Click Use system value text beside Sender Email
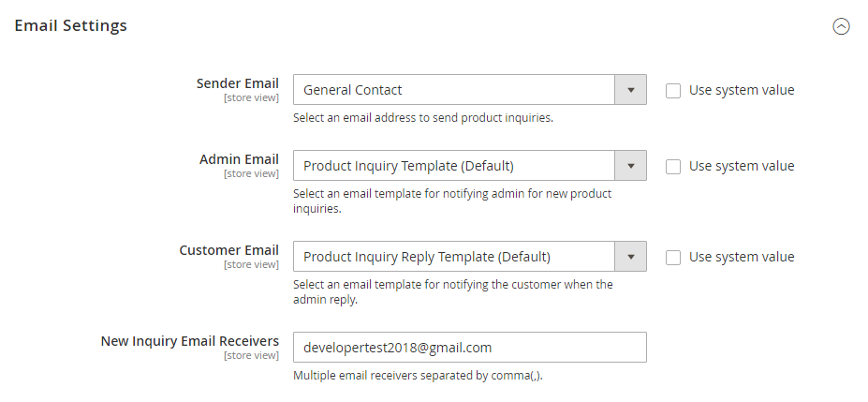The height and width of the screenshot is (402, 868). 742,91
